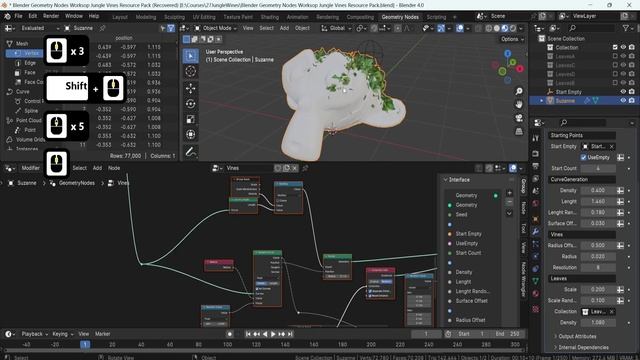Open the World properties tab
The width and height of the screenshot is (640, 360).
pos(536,203)
